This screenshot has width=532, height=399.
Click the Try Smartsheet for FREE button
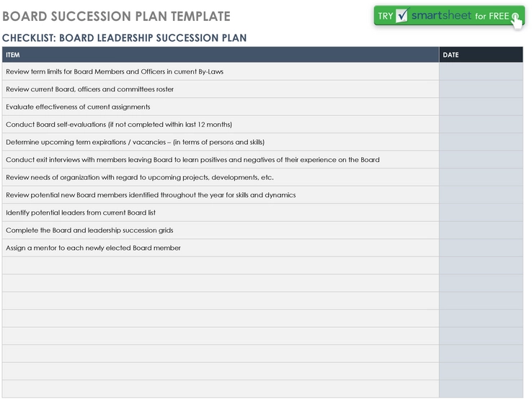449,16
